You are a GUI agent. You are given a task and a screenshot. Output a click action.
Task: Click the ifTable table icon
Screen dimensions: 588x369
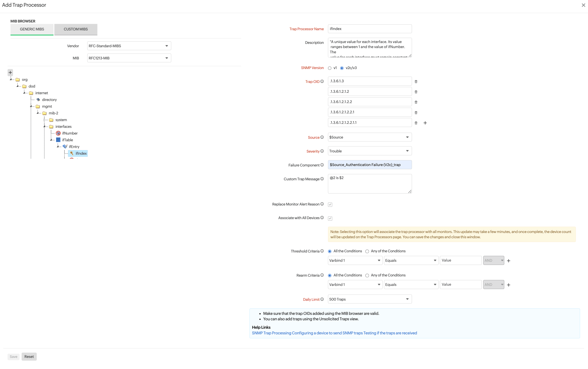[58, 140]
